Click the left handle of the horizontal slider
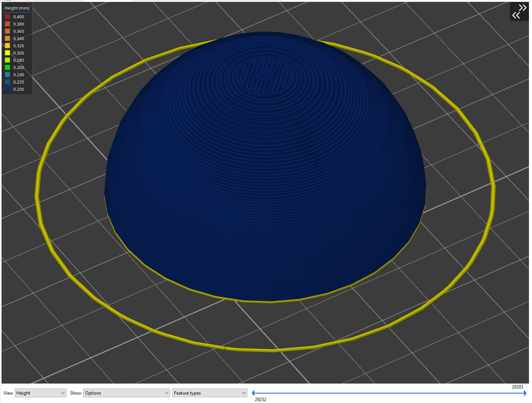The image size is (532, 403). (x=253, y=393)
